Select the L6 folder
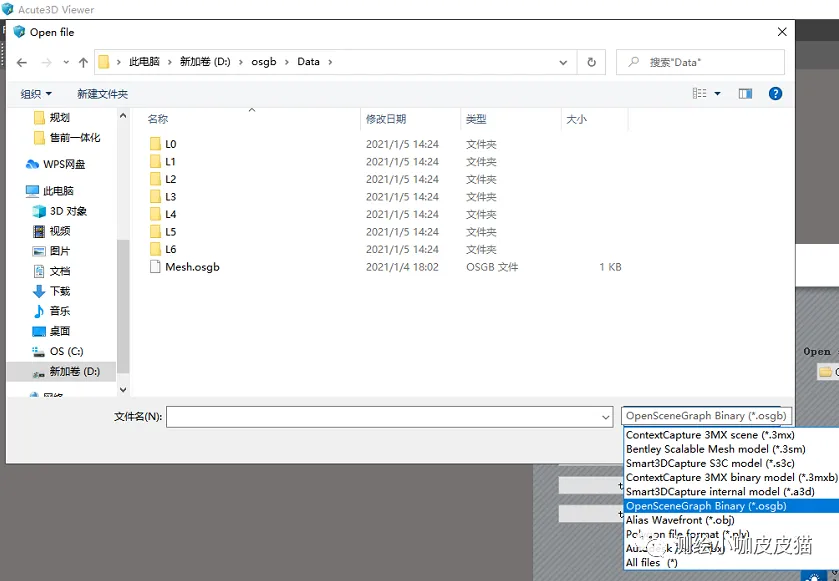The width and height of the screenshot is (839, 581). 170,249
